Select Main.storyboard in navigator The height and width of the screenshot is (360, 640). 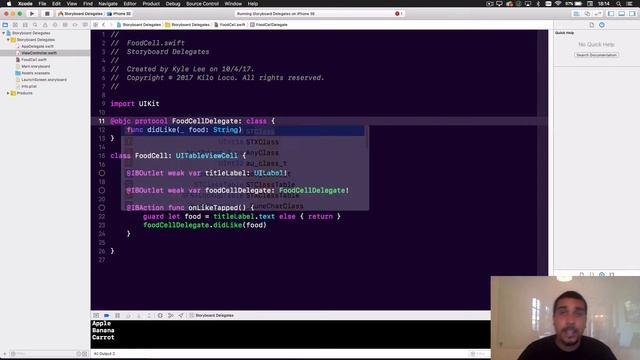point(36,66)
